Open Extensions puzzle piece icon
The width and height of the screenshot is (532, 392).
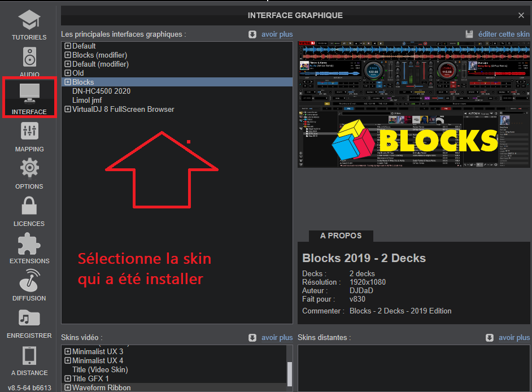coord(29,243)
